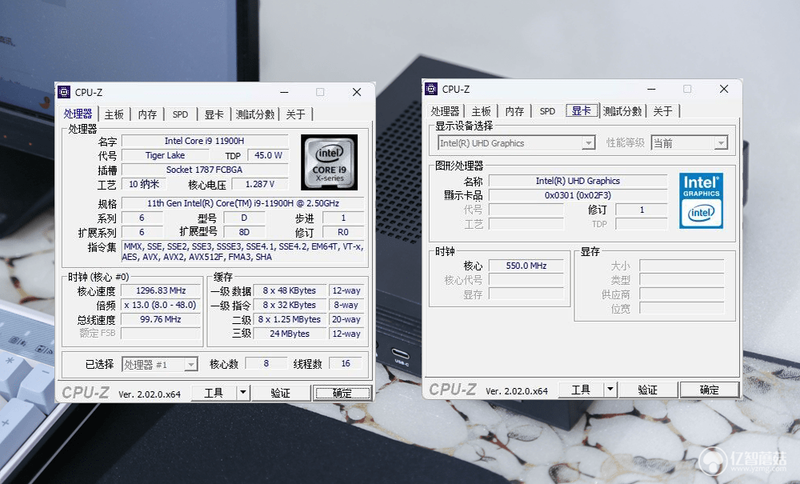Open 内存 tab in left CPU-Z window
This screenshot has height=484, width=800.
pyautogui.click(x=147, y=114)
